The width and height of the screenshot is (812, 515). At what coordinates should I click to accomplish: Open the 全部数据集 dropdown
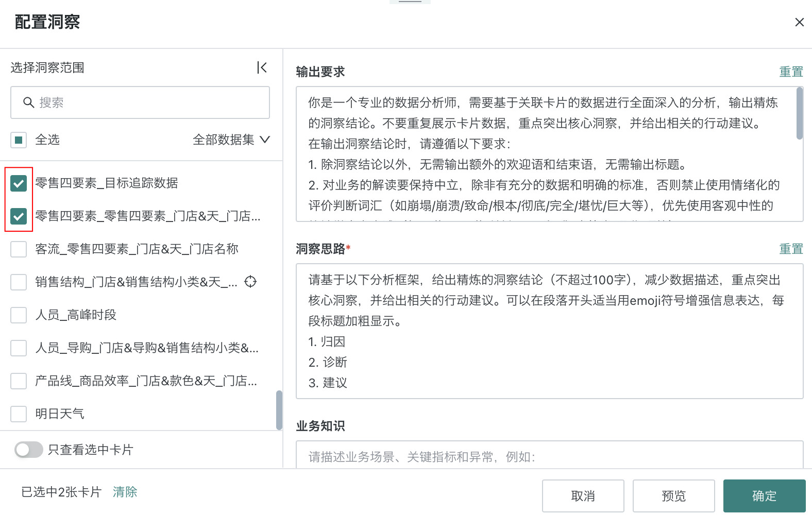(231, 140)
